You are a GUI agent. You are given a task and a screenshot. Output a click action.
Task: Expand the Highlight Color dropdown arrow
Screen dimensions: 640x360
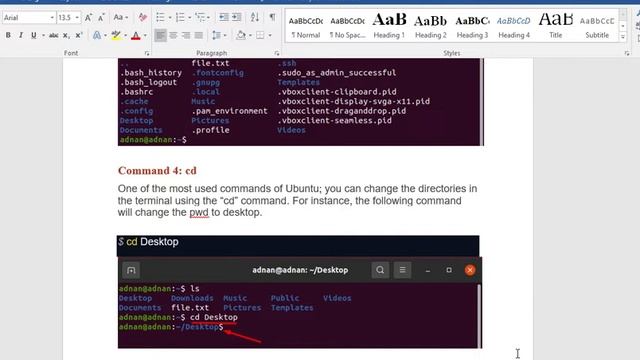(x=125, y=36)
